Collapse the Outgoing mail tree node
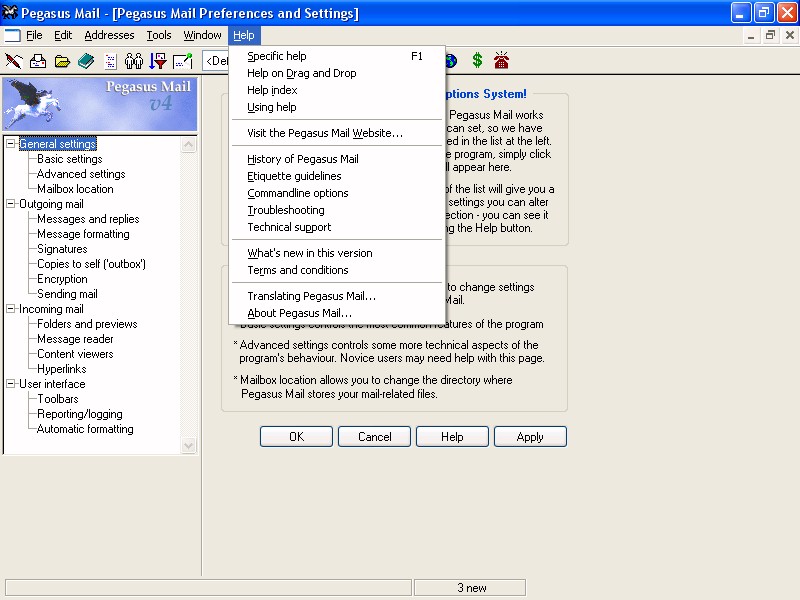The image size is (800, 600). point(10,204)
